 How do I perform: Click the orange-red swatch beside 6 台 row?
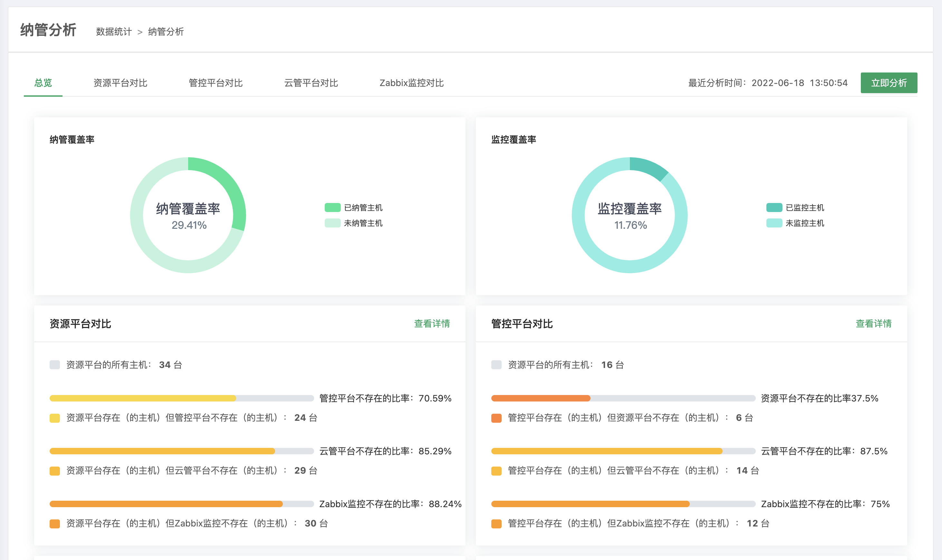pyautogui.click(x=496, y=418)
